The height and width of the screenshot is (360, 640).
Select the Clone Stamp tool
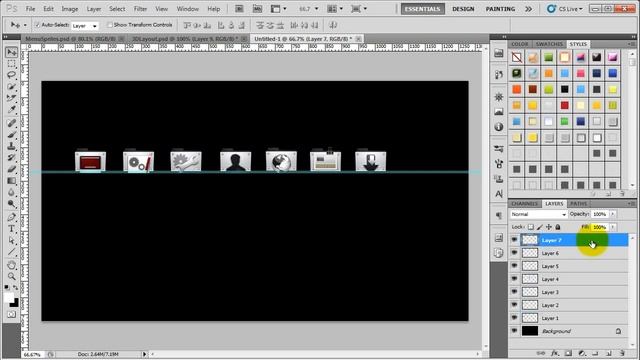11,146
